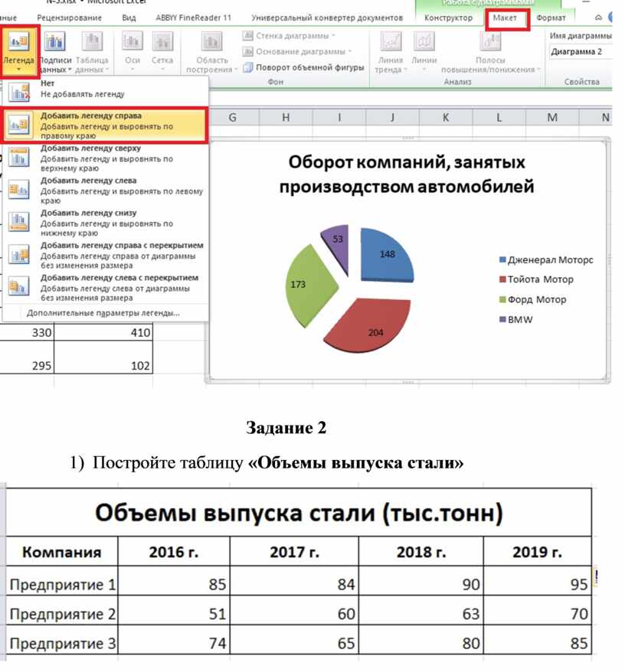
Task: Expand the Подписи данных dropdown arrow
Action: 70,70
